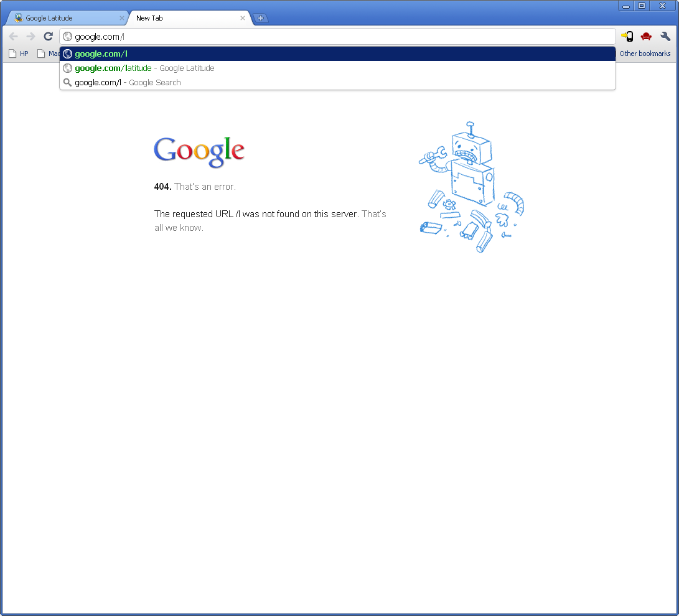
Task: Choose the google.com/l Google Search suggestion
Action: (x=337, y=82)
